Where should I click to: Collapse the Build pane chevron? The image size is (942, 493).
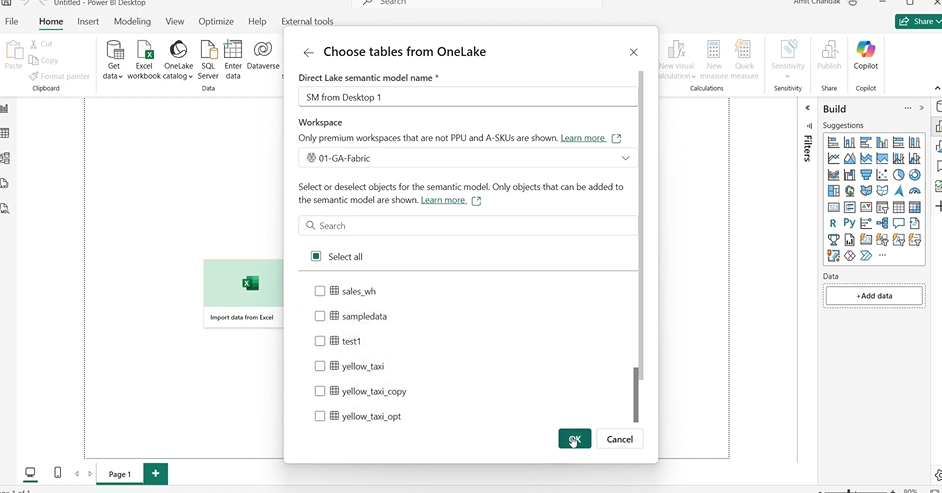pos(922,108)
